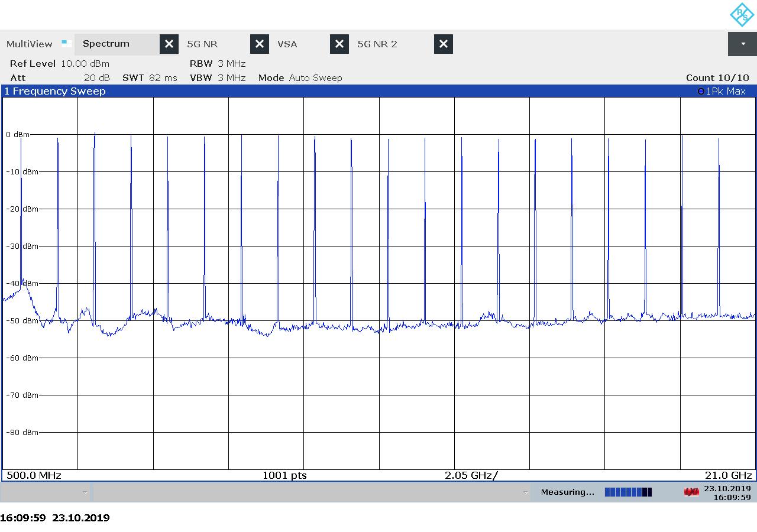The height and width of the screenshot is (532, 757).
Task: Expand the left status bar dropdown
Action: pos(85,492)
